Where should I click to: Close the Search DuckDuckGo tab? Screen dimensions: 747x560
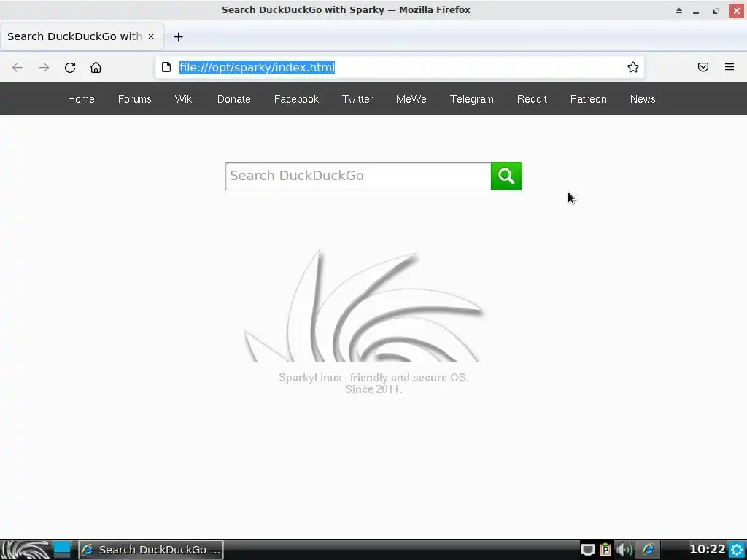coord(151,36)
